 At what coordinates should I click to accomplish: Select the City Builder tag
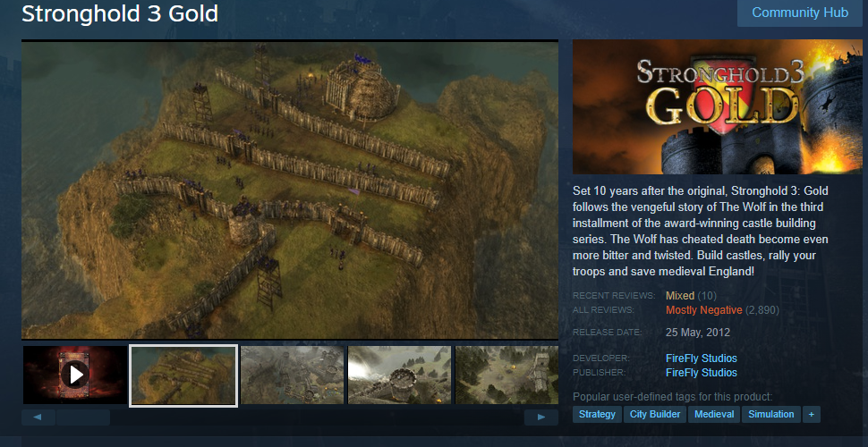[x=655, y=414]
